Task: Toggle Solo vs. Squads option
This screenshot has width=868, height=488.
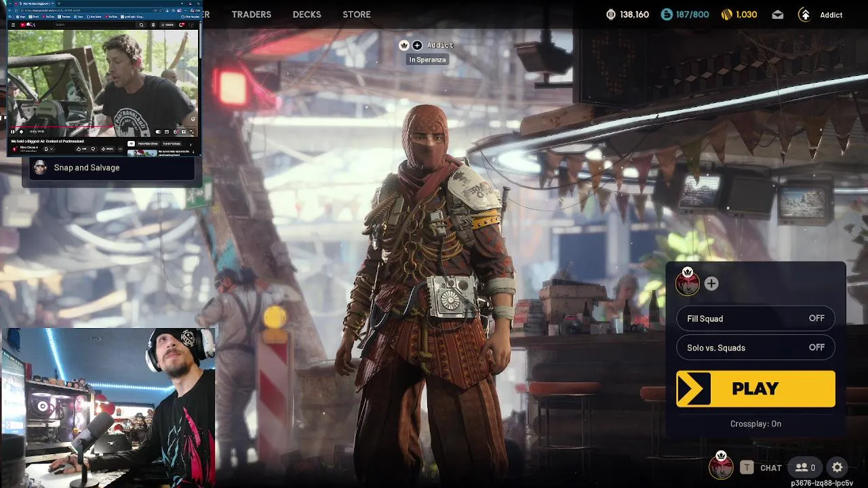Action: (x=755, y=348)
